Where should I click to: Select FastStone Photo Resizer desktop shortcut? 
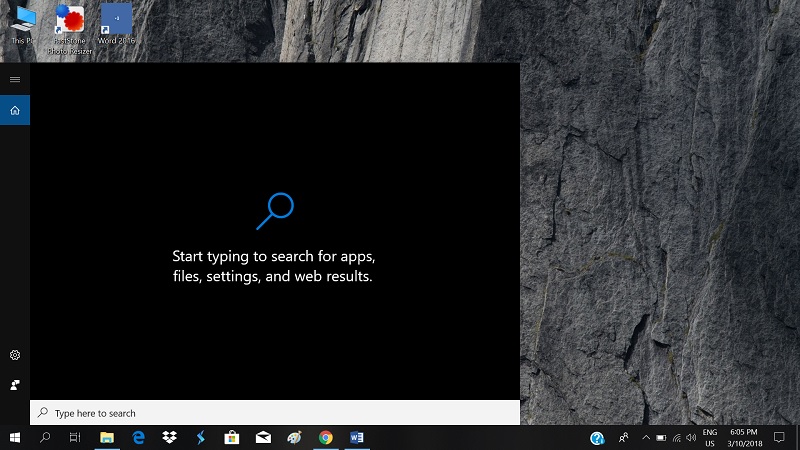click(x=70, y=29)
